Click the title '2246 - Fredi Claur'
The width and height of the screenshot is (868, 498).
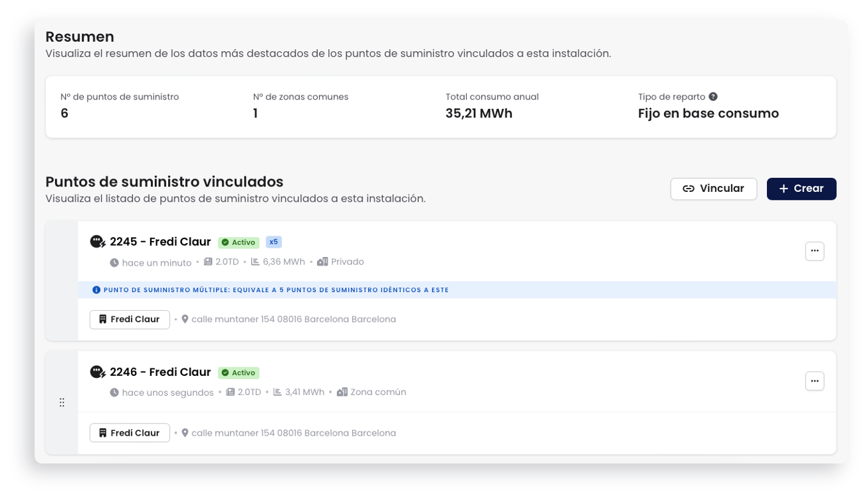[x=160, y=372]
